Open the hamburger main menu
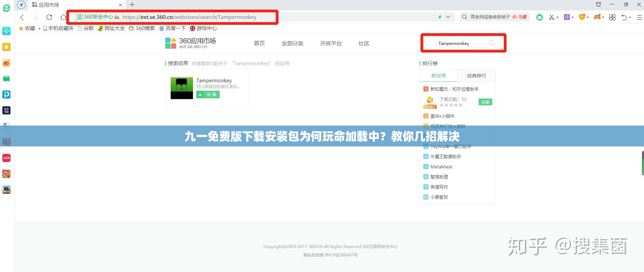644x272 pixels. [x=639, y=17]
